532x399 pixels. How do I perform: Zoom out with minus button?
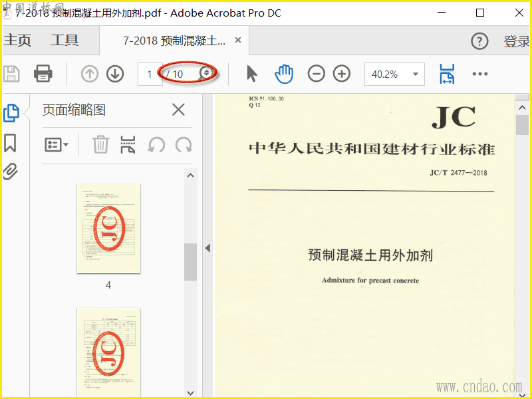(x=316, y=74)
